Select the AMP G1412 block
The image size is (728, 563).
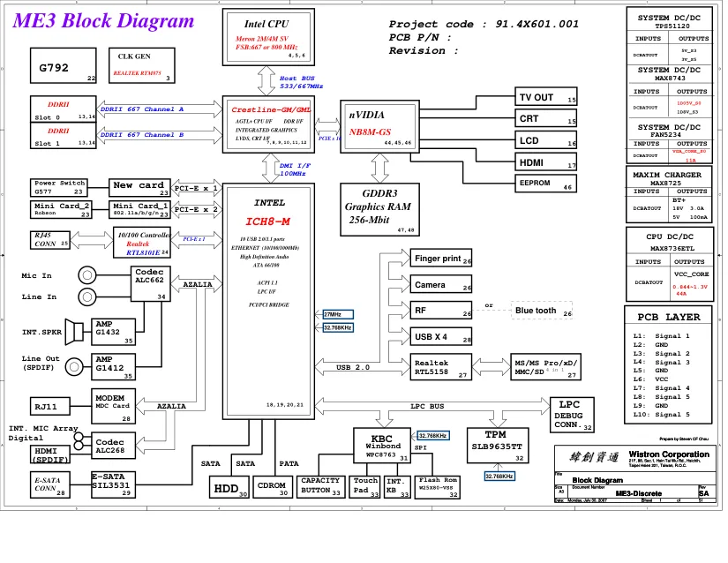point(113,367)
